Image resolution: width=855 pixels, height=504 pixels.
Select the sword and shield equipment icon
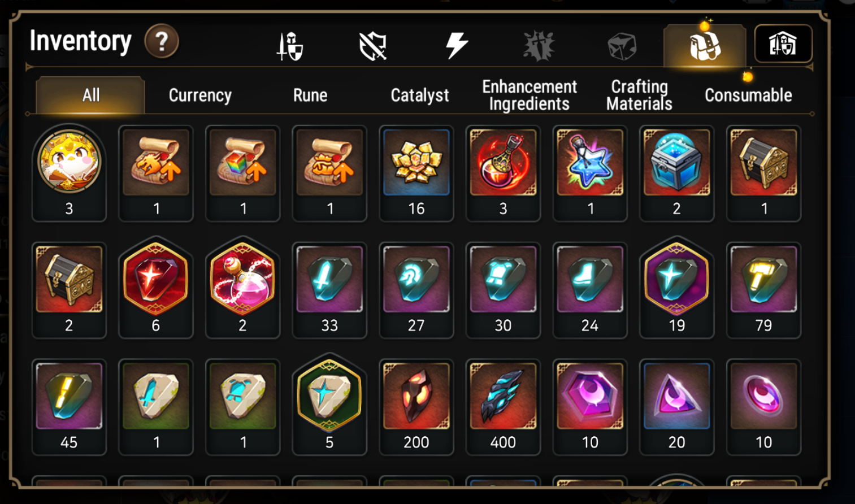click(290, 46)
